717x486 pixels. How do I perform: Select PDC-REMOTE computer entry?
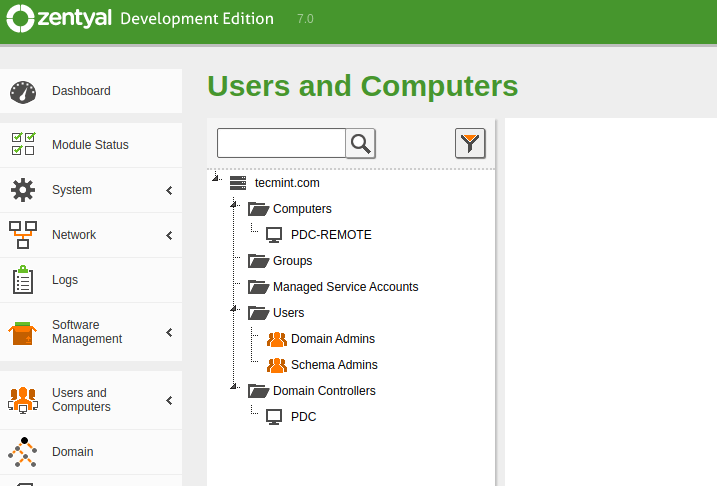[x=331, y=235]
